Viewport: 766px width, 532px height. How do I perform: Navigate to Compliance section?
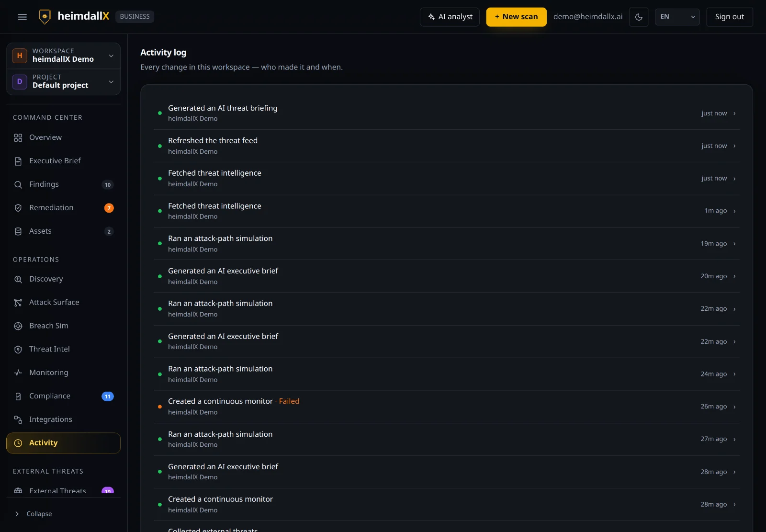click(63, 396)
